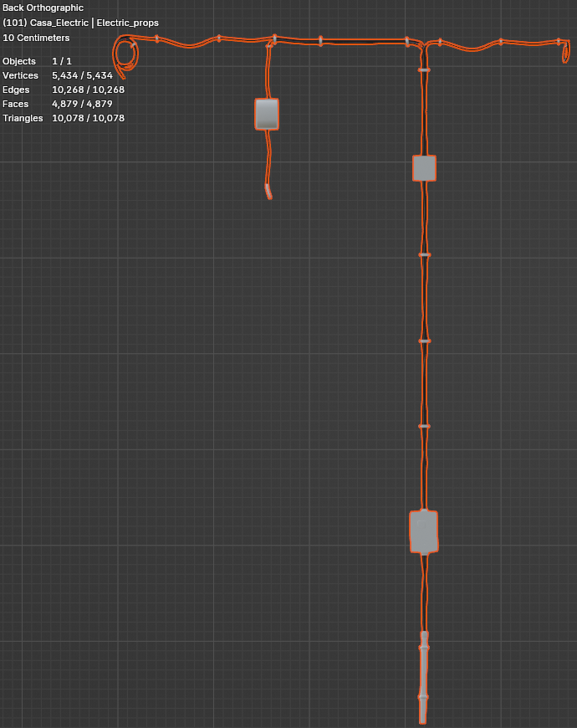577x728 pixels.
Task: Click the bottom tip of the plug connector
Action: tap(423, 717)
